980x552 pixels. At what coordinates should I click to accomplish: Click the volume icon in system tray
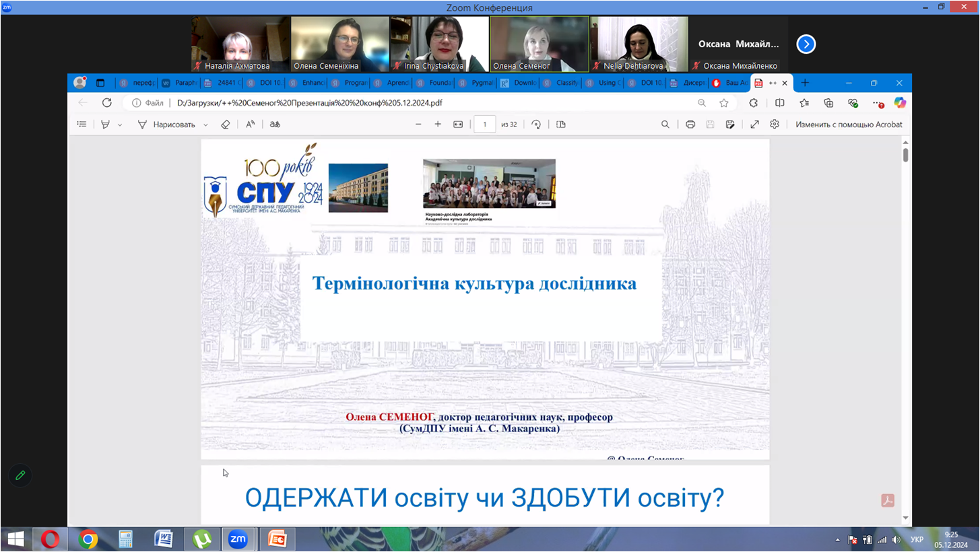896,540
